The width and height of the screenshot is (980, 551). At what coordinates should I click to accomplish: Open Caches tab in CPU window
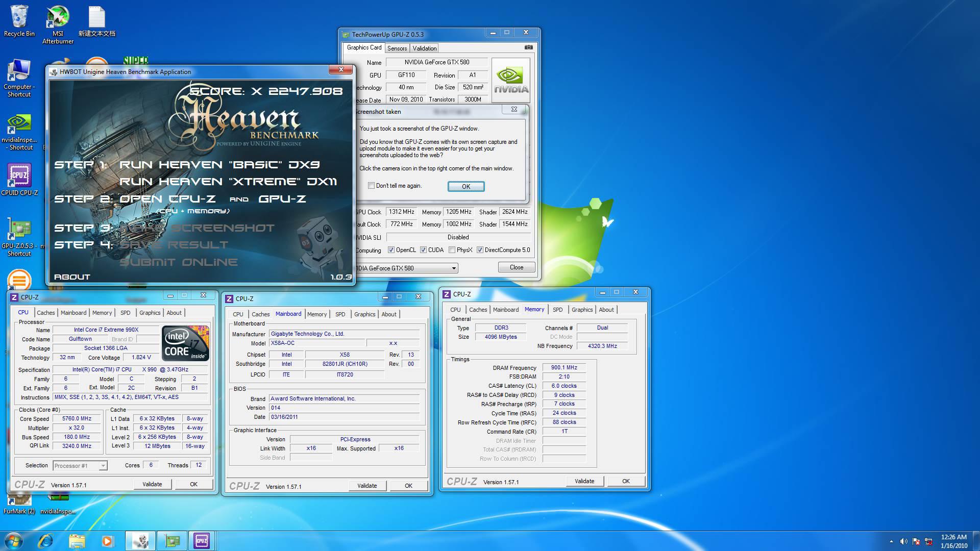coord(45,313)
